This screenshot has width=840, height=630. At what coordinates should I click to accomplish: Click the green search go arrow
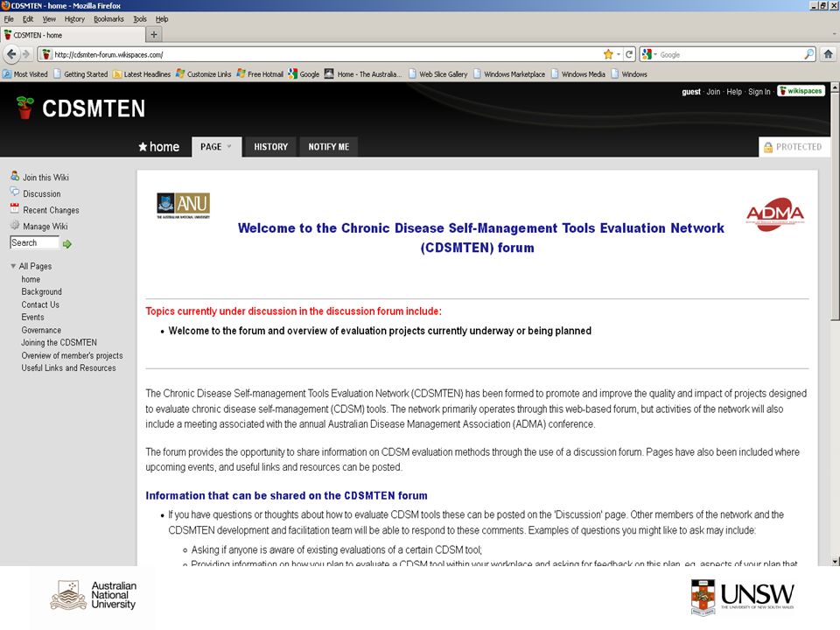tap(67, 244)
